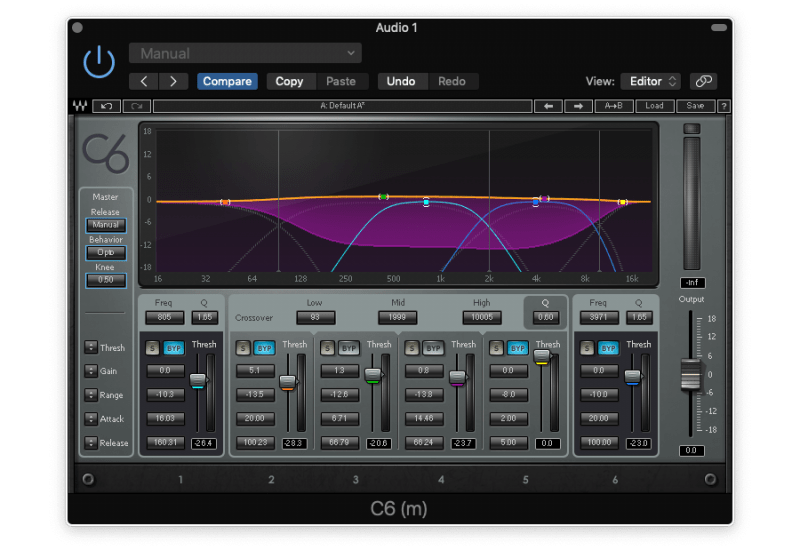Click band 4 range value -13.8
Image resolution: width=800 pixels, height=550 pixels.
(424, 394)
